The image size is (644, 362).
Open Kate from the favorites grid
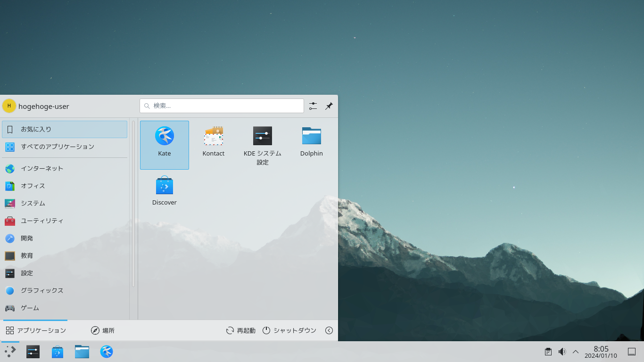coord(165,145)
